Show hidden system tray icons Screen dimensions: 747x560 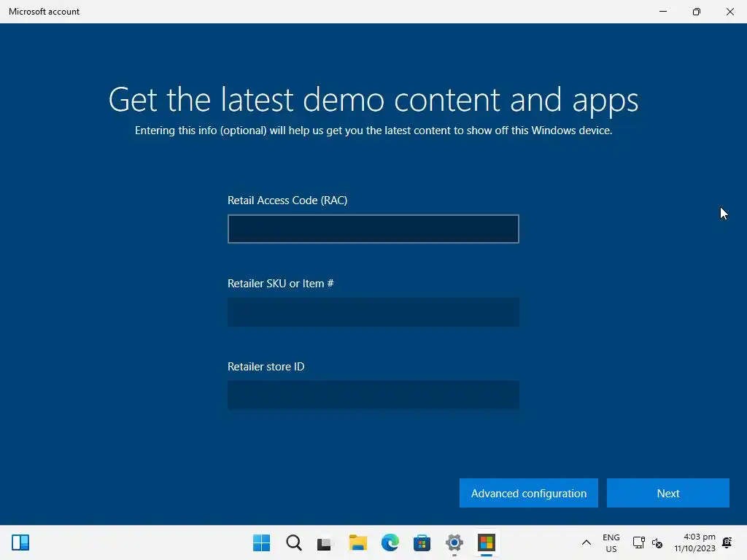click(x=587, y=542)
